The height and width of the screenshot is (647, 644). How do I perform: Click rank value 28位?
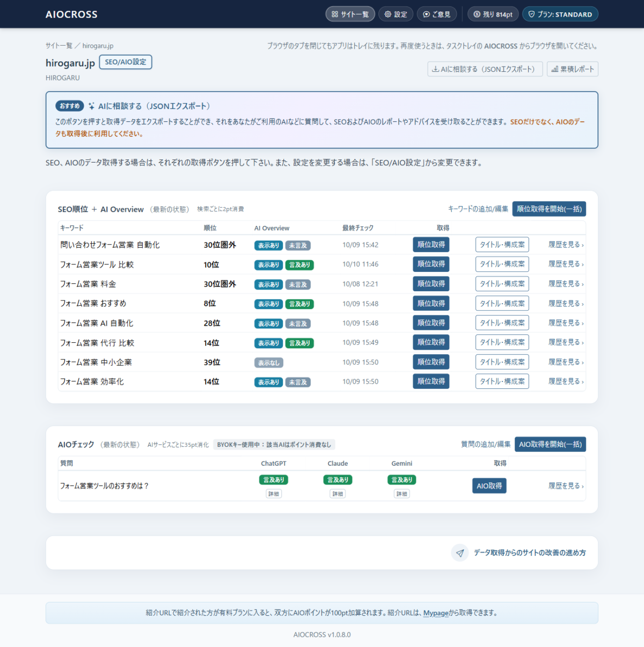(212, 323)
